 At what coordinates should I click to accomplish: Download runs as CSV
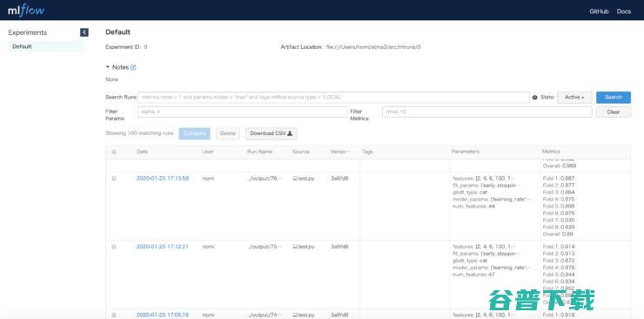[x=271, y=133]
